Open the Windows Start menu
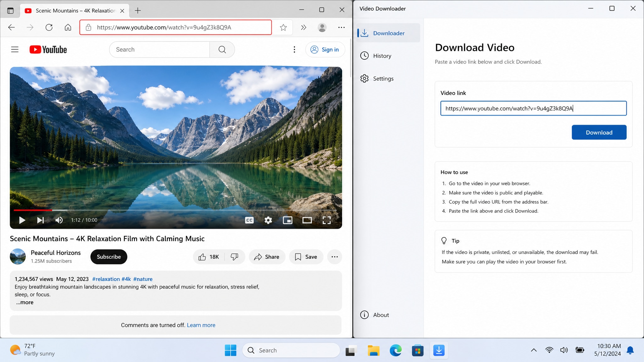The image size is (644, 362). (230, 350)
